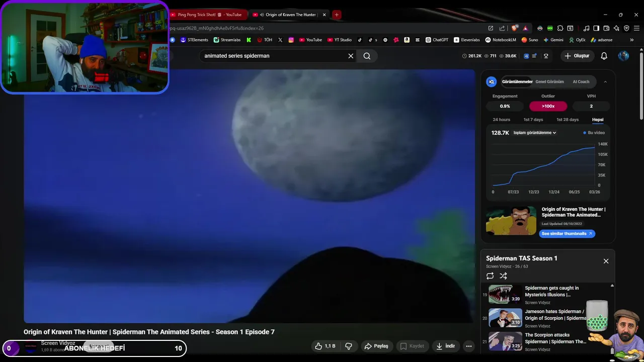Image resolution: width=644 pixels, height=362 pixels.
Task: Open the Amazon bookmark icon
Action: [x=407, y=40]
